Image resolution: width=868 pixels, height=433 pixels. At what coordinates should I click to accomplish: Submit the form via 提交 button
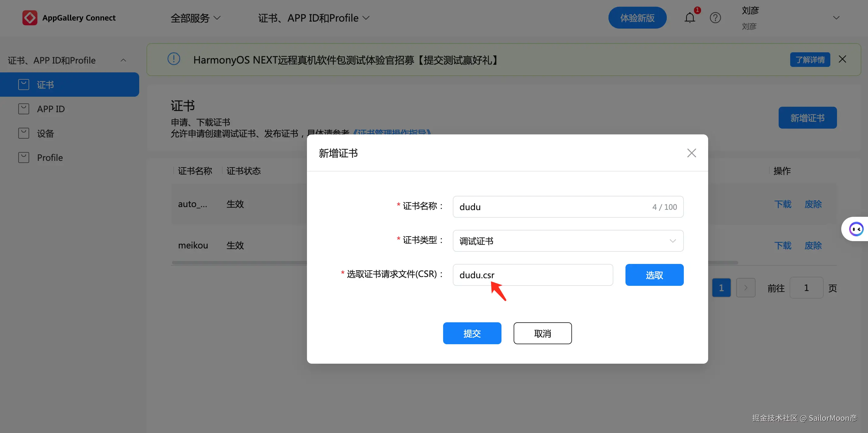coord(472,333)
